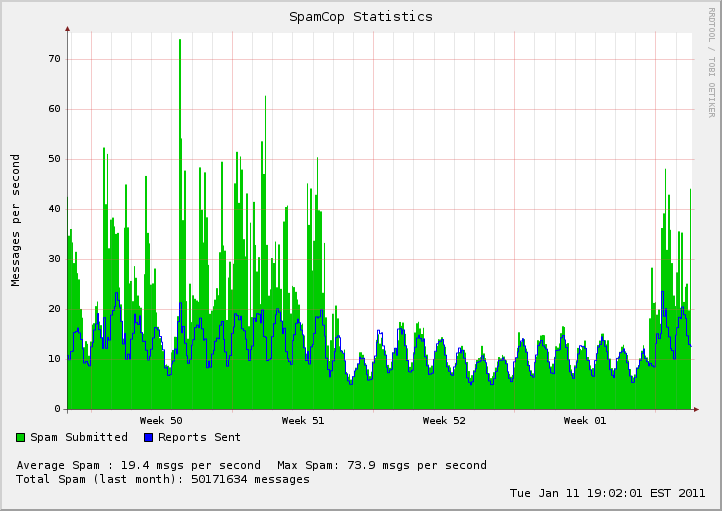Click the Messages per second axis title
Screen dimensions: 722x511
click(x=16, y=220)
